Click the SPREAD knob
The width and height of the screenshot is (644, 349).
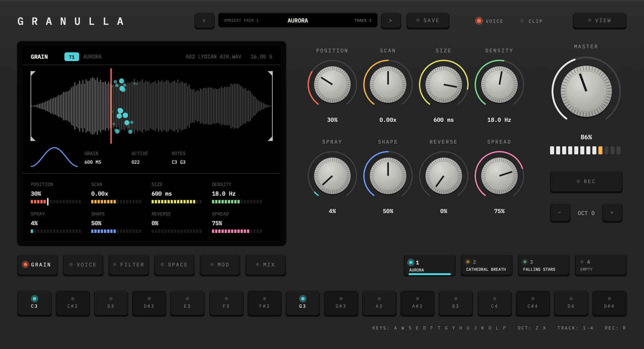tap(499, 176)
